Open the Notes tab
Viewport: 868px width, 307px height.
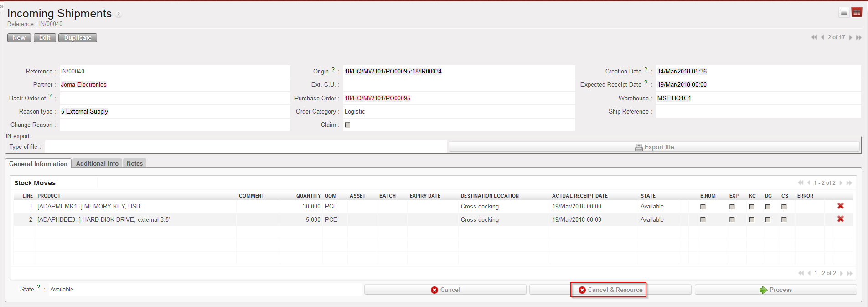click(134, 163)
